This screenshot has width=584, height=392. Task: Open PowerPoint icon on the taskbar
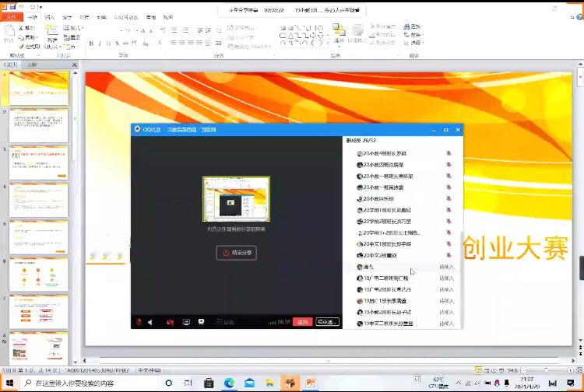310,383
